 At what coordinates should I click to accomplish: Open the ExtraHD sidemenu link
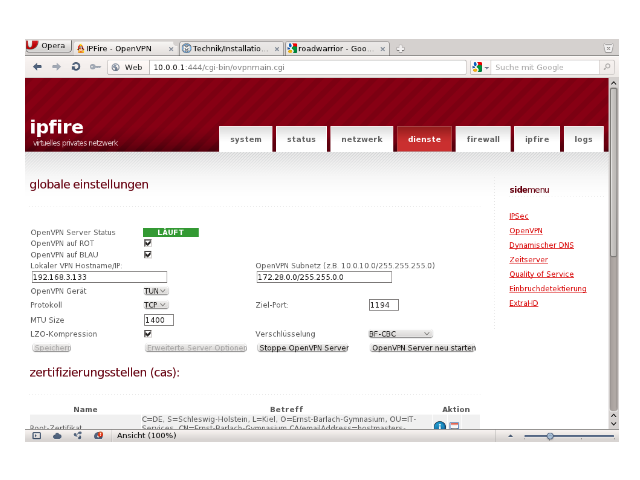click(x=523, y=303)
